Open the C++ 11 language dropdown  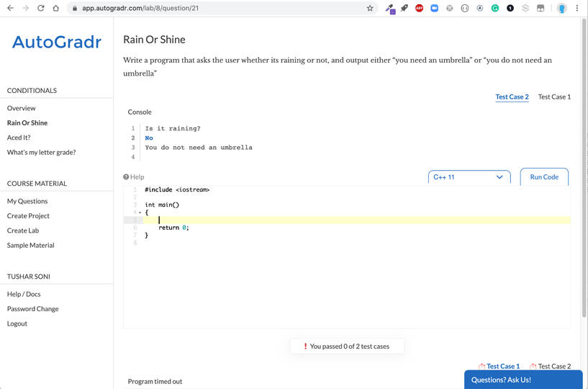(x=469, y=177)
